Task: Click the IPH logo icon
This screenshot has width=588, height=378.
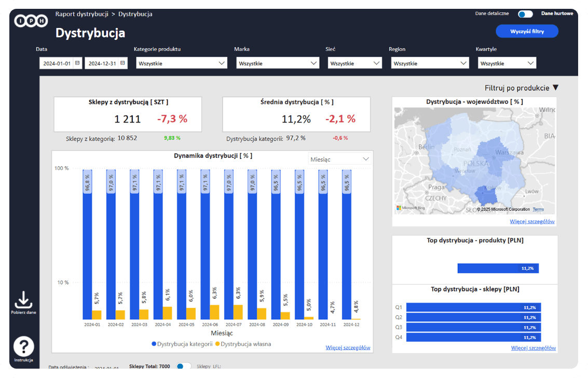Action: (x=31, y=21)
